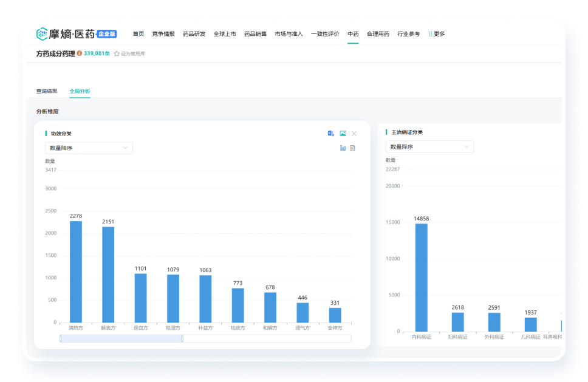The width and height of the screenshot is (588, 382).
Task: Open the 竞争情报 nav menu
Action: pyautogui.click(x=163, y=34)
